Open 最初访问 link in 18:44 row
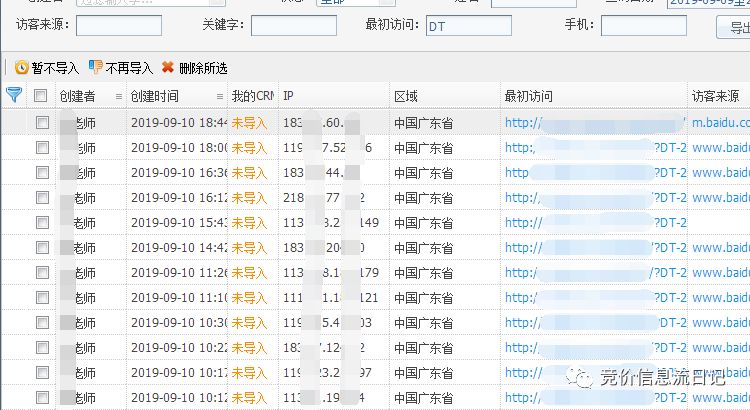This screenshot has height=410, width=750. [x=595, y=123]
